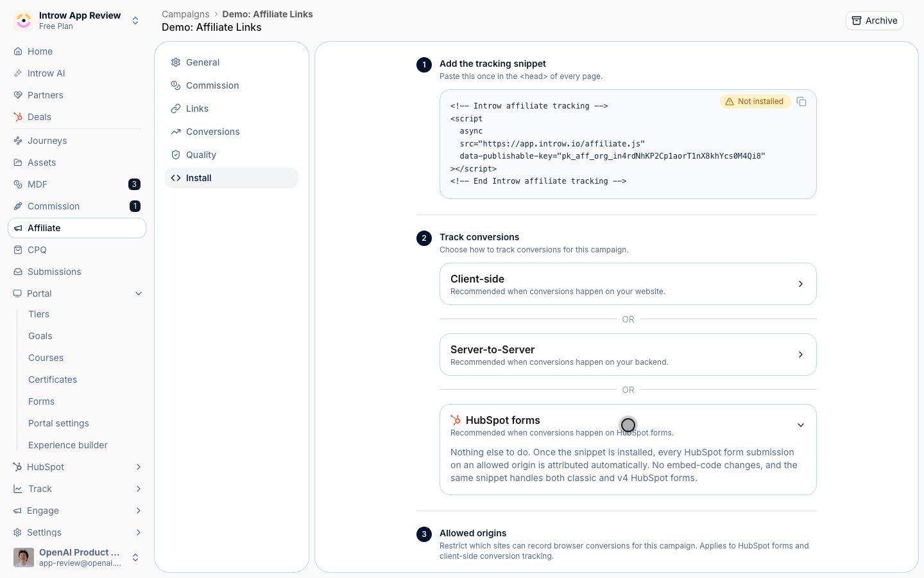Click the CPQ clipboard icon
Screen dimensions: 924x578
coord(18,250)
